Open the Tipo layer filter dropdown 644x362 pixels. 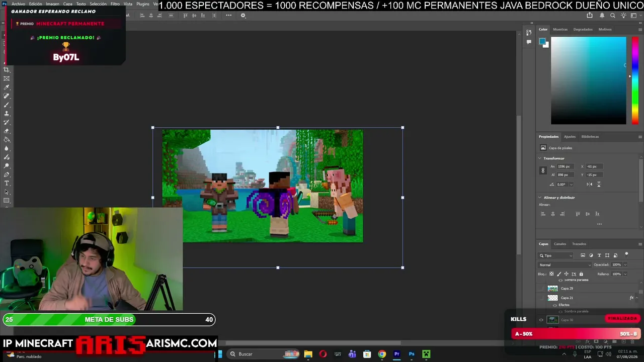(x=556, y=255)
